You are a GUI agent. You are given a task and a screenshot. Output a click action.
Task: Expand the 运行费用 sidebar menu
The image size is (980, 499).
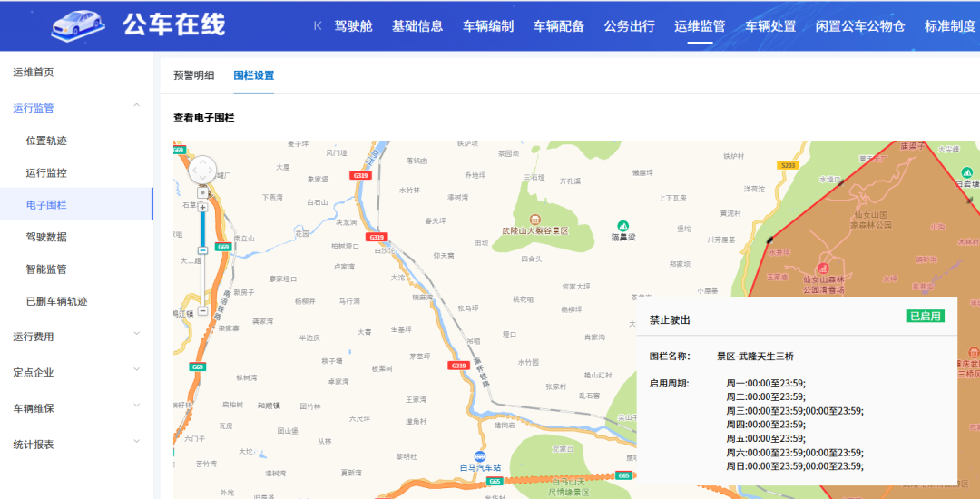coord(137,336)
